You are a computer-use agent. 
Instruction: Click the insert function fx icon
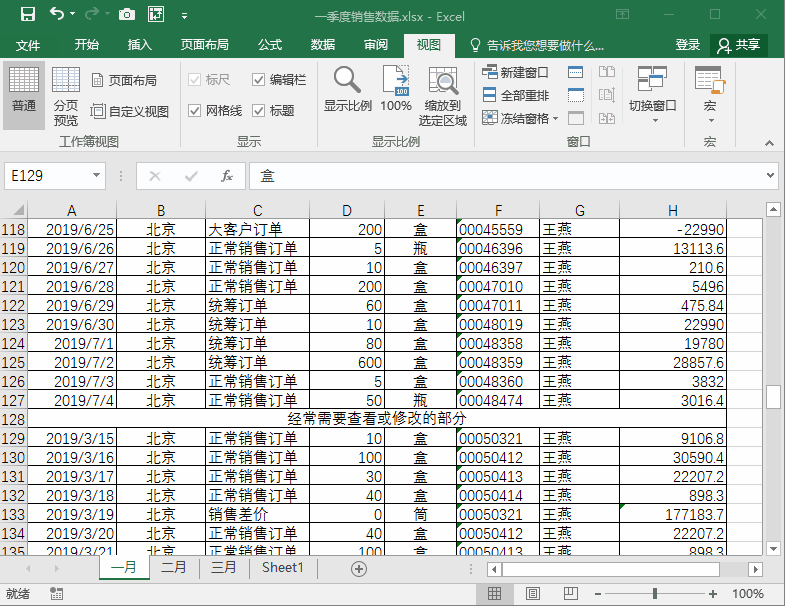pos(227,176)
